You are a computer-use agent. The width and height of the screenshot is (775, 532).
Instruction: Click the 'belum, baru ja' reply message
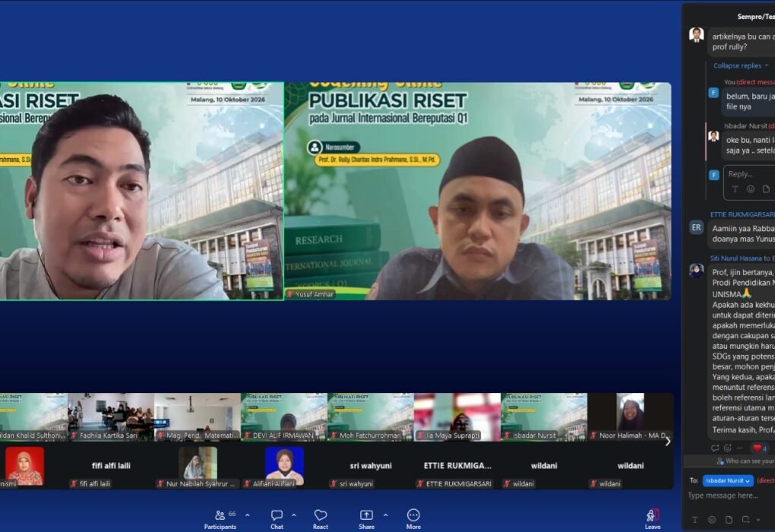coord(749,101)
